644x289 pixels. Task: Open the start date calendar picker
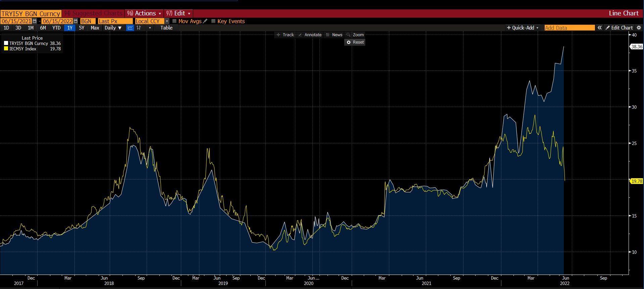35,21
